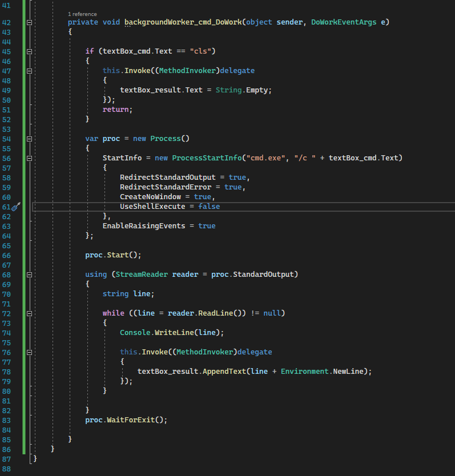
Task: Click 'string line;' declaration on line 70
Action: [x=128, y=294]
